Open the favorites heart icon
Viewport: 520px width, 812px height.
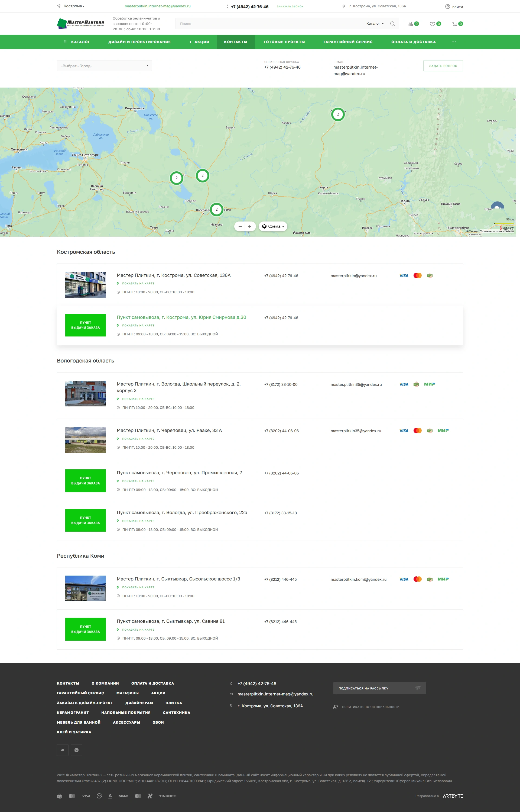pos(432,24)
